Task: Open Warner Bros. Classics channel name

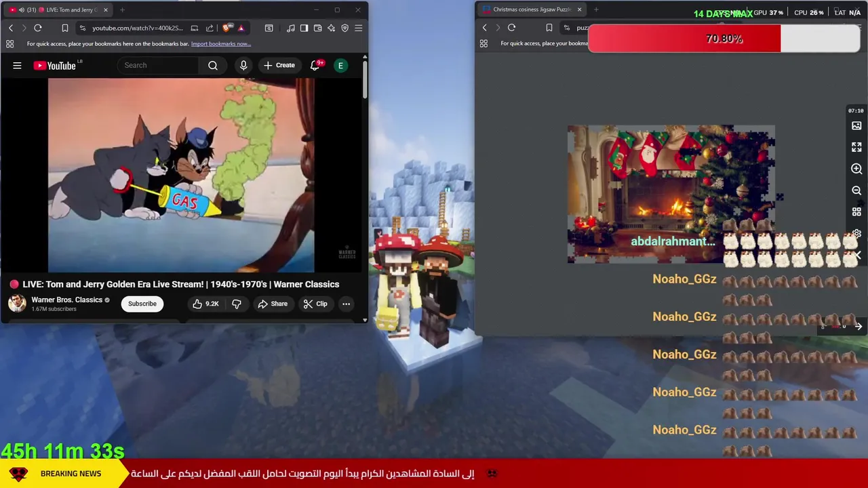Action: tap(66, 300)
